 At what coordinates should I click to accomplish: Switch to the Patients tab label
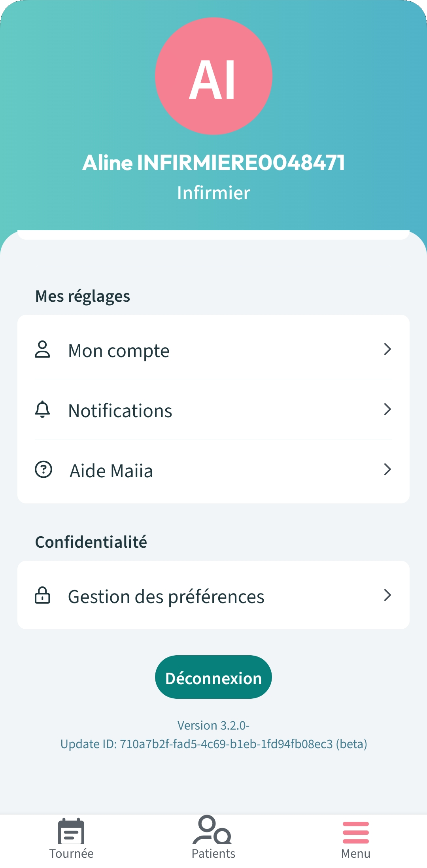(213, 854)
